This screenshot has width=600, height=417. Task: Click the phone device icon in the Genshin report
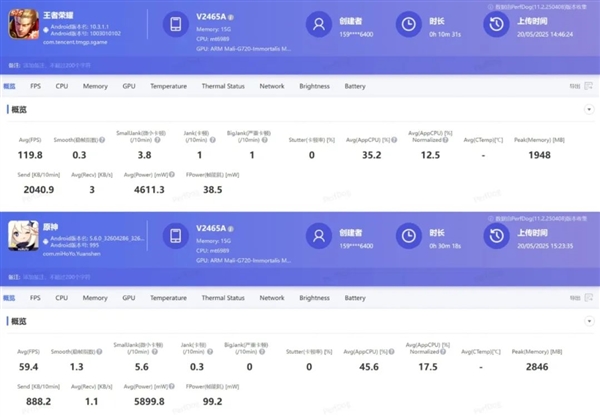click(174, 236)
